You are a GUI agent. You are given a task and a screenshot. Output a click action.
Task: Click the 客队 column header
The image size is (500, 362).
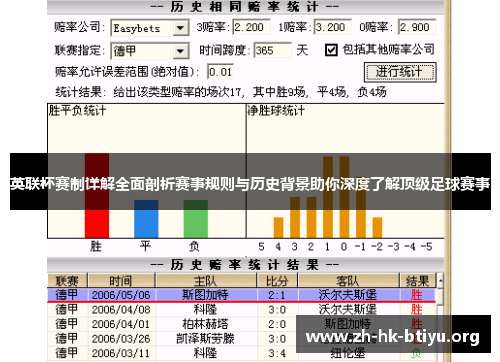(348, 281)
